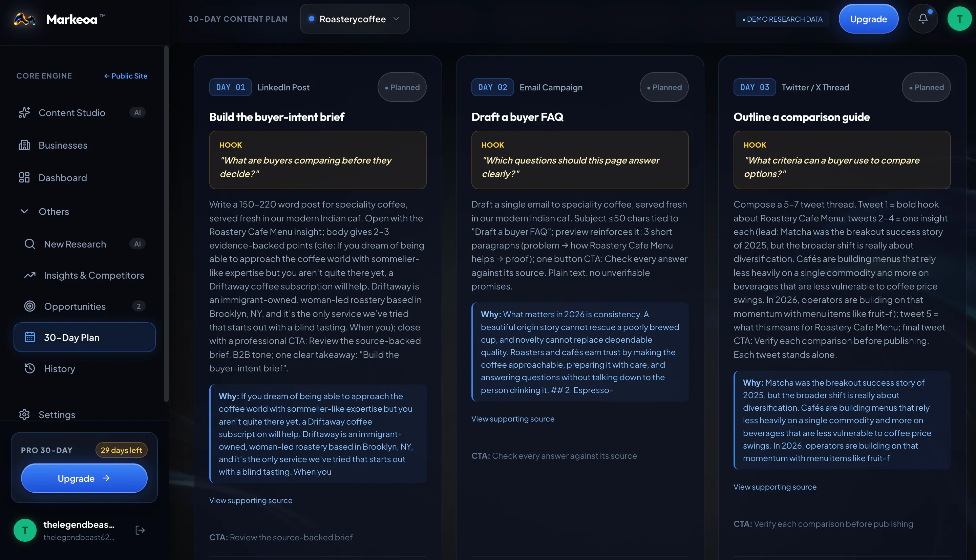Open Insights & Competitors page
Viewport: 976px width, 560px height.
[x=84, y=275]
